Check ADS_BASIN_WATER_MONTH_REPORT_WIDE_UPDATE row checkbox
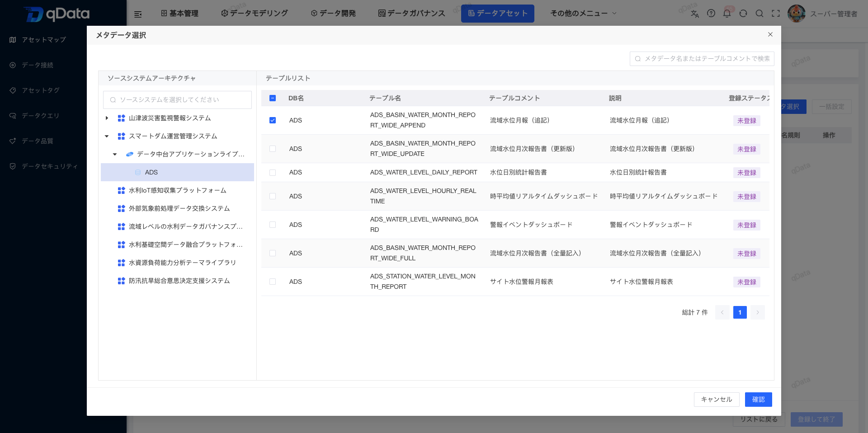This screenshot has height=433, width=868. coord(273,149)
